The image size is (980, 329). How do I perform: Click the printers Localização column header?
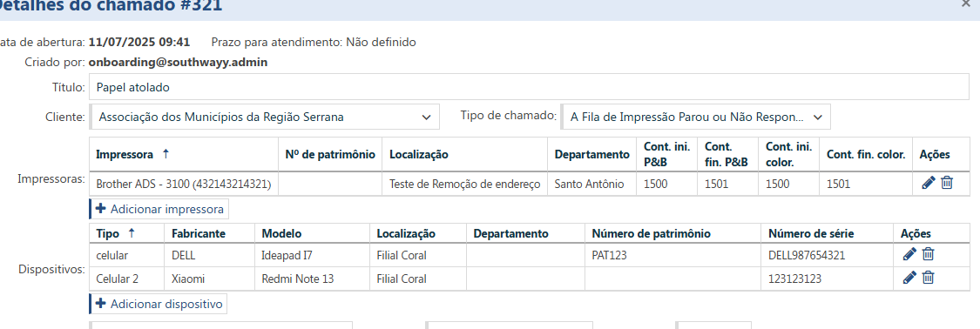coord(465,154)
